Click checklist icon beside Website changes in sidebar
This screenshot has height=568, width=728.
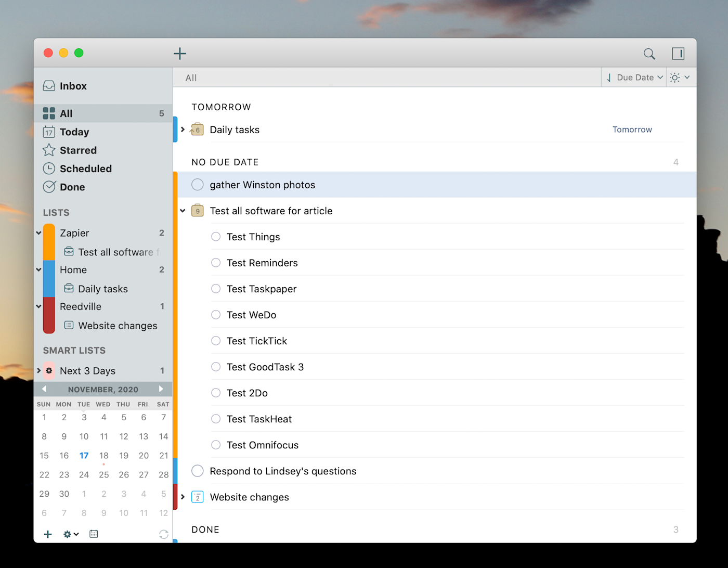pos(69,325)
